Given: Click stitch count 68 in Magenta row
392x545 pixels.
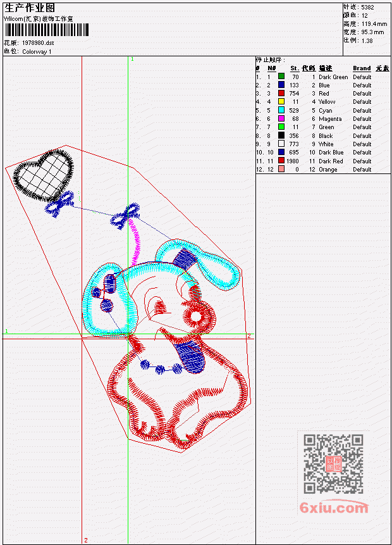Looking at the screenshot, I should pyautogui.click(x=295, y=119).
